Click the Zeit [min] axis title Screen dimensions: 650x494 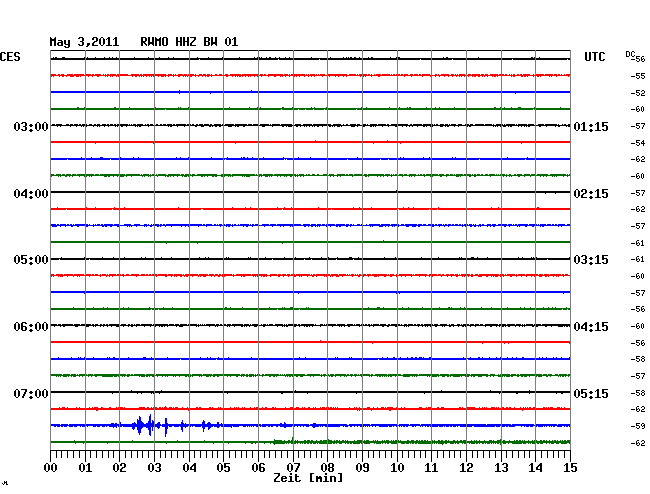(x=308, y=478)
